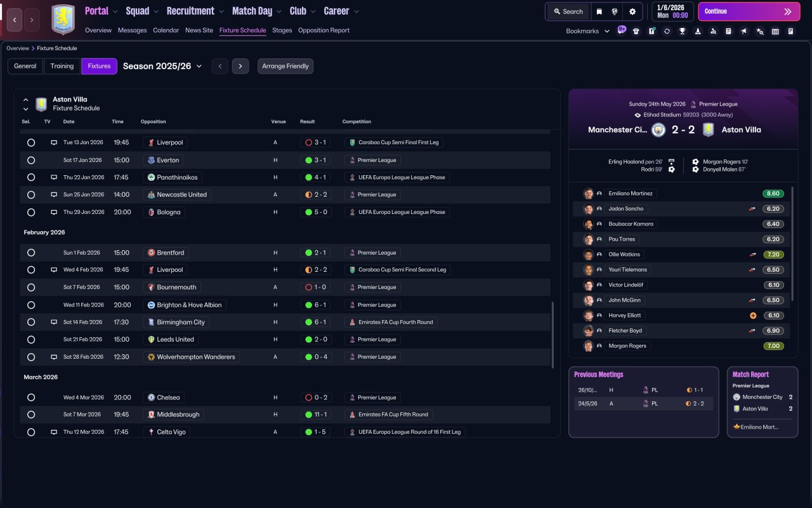Open the Season 2025/26 selector

click(162, 66)
